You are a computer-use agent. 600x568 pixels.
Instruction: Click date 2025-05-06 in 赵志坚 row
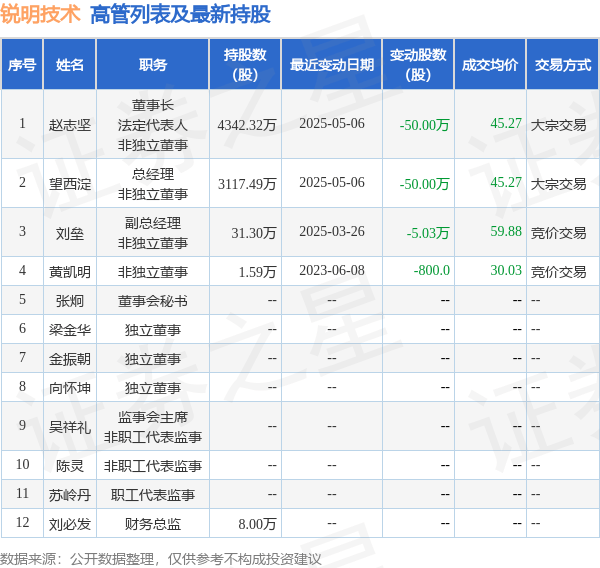point(332,123)
